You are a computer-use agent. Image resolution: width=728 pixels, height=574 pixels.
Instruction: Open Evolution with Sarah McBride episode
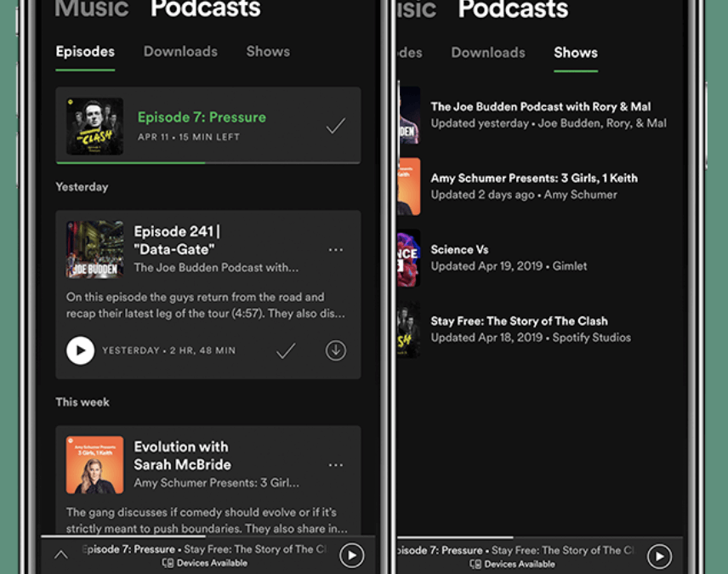(x=182, y=456)
